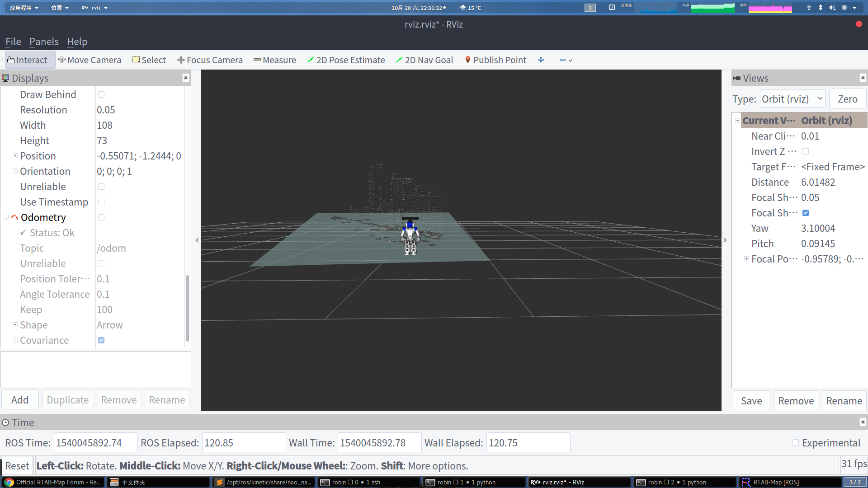The width and height of the screenshot is (868, 488).
Task: Activate the Measure tool
Action: (x=274, y=60)
